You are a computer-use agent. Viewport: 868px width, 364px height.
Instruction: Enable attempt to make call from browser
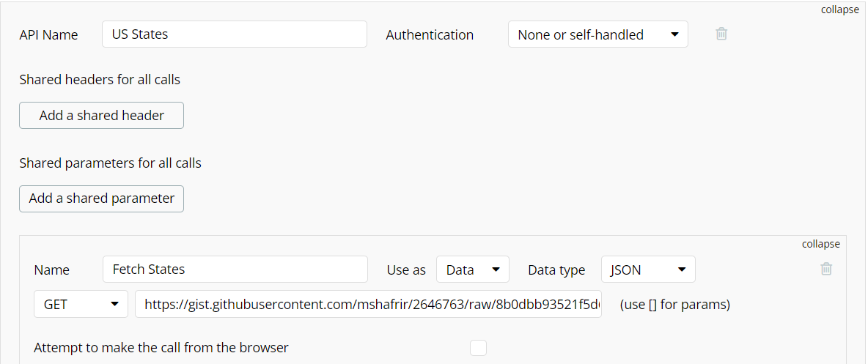(x=478, y=348)
